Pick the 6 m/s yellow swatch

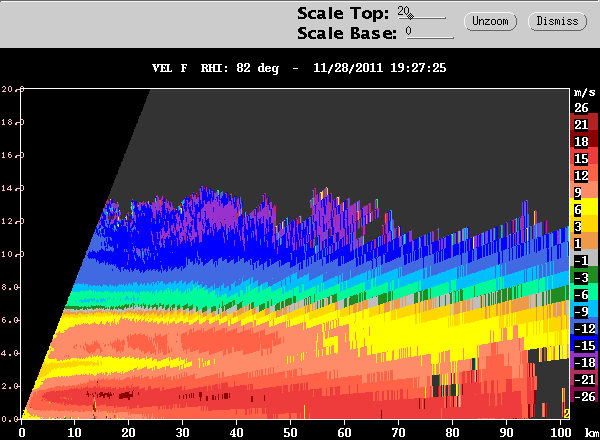point(584,207)
